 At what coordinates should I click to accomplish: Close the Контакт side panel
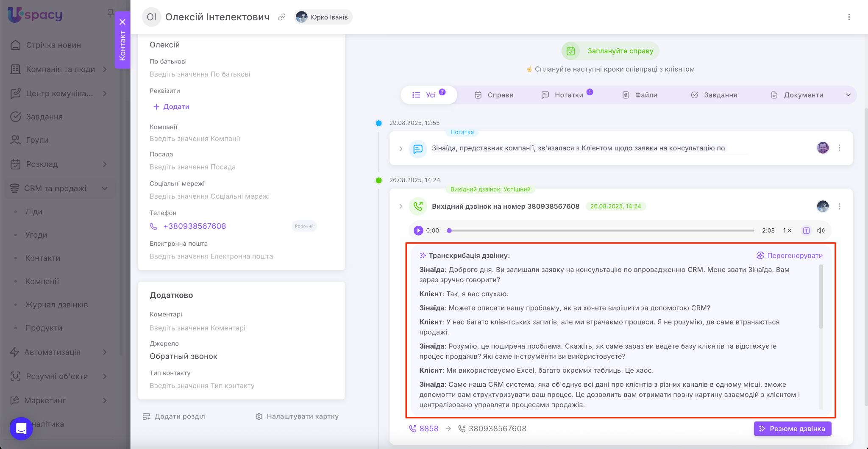click(x=122, y=22)
